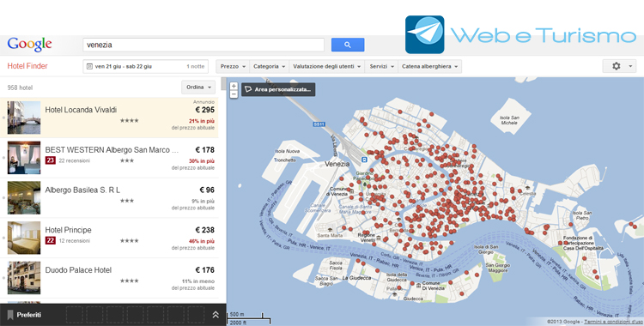Image resolution: width=644 pixels, height=326 pixels.
Task: Click the Web e Turismo paper plane logo
Action: coord(425,34)
